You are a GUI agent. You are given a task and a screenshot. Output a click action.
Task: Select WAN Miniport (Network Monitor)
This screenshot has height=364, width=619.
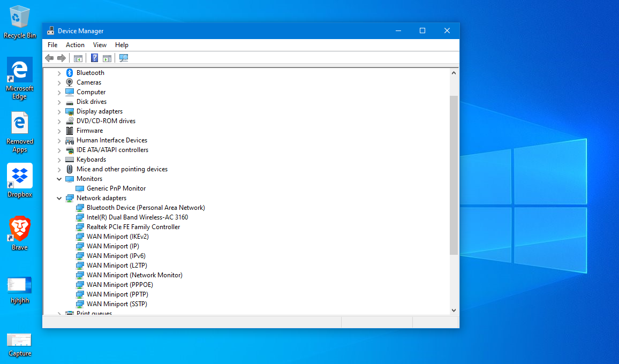tap(134, 275)
